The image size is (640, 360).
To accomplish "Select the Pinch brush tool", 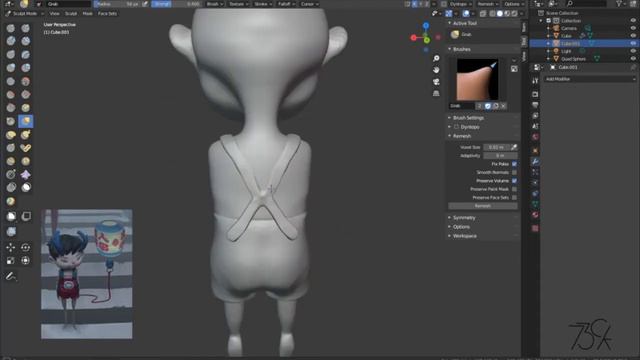I will point(11,121).
